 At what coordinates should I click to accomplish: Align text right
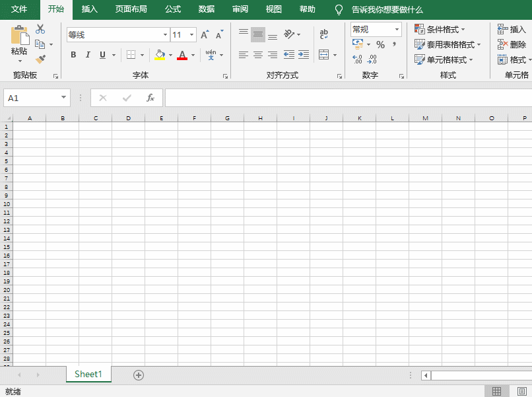pyautogui.click(x=273, y=55)
